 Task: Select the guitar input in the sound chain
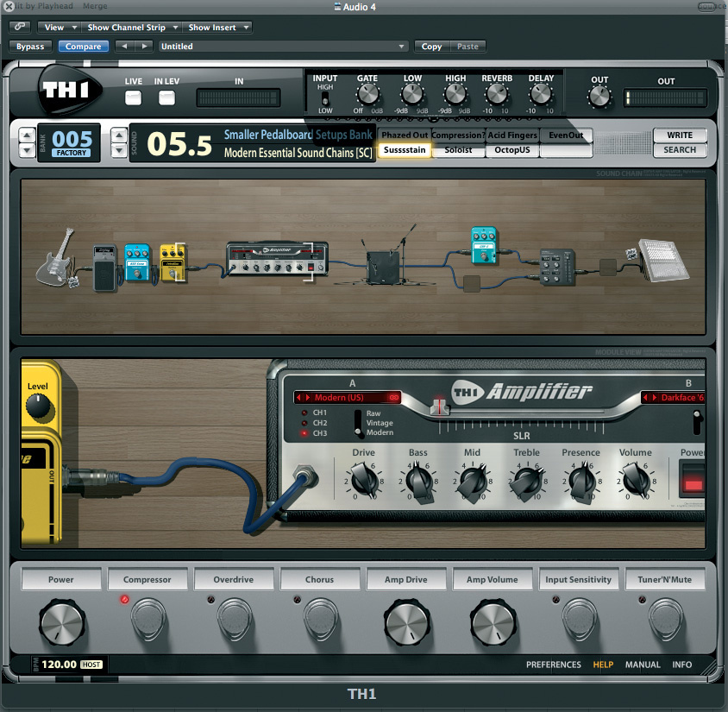tap(56, 258)
